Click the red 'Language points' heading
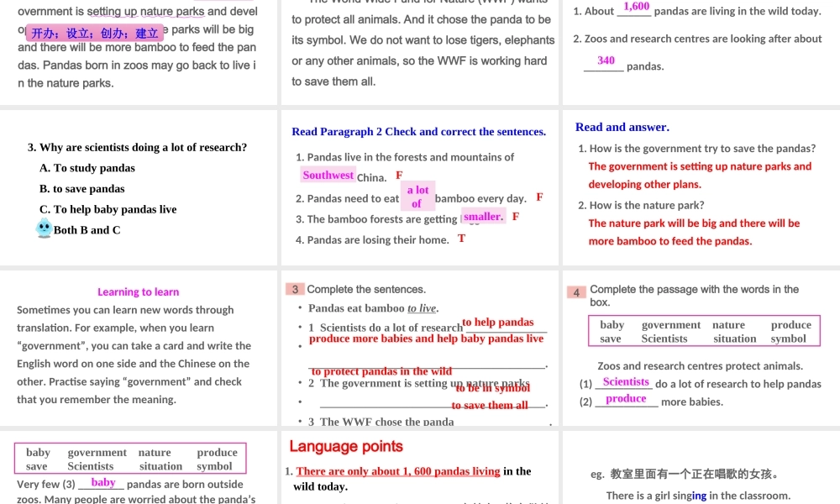The height and width of the screenshot is (504, 840). (346, 446)
